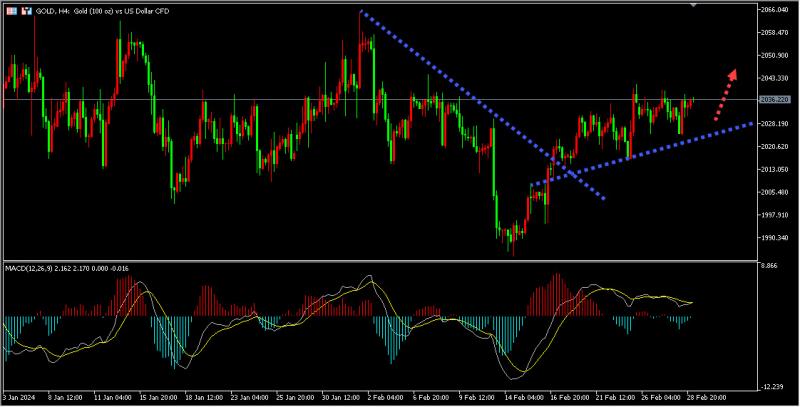Click the 2066.040 price scale label
The image size is (800, 407).
775,10
